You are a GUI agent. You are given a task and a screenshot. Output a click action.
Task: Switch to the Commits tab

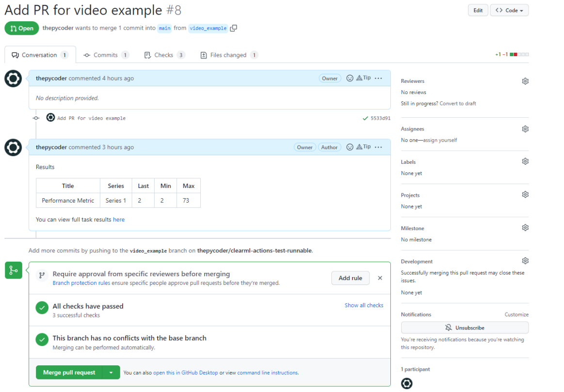click(105, 55)
